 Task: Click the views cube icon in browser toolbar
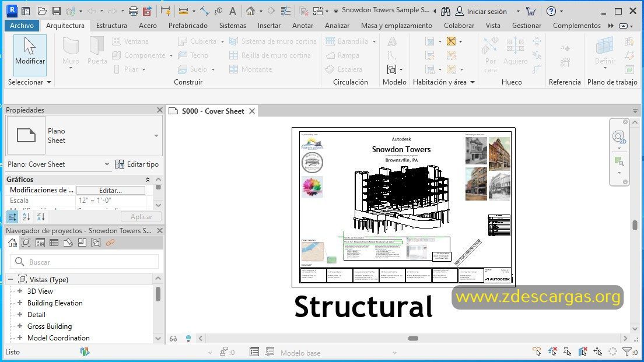click(26, 242)
